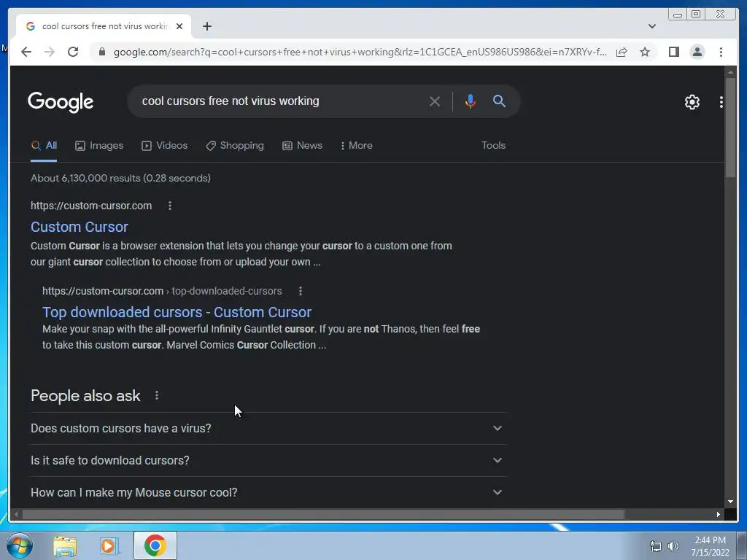Open Top downloaded cursors result link
The image size is (747, 560).
(x=177, y=312)
